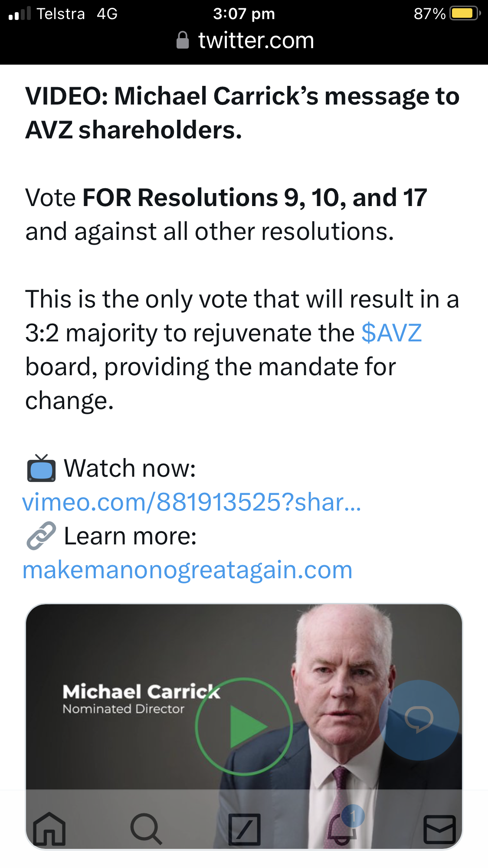Tap the Search magnifier icon
The image size is (488, 868).
click(146, 829)
